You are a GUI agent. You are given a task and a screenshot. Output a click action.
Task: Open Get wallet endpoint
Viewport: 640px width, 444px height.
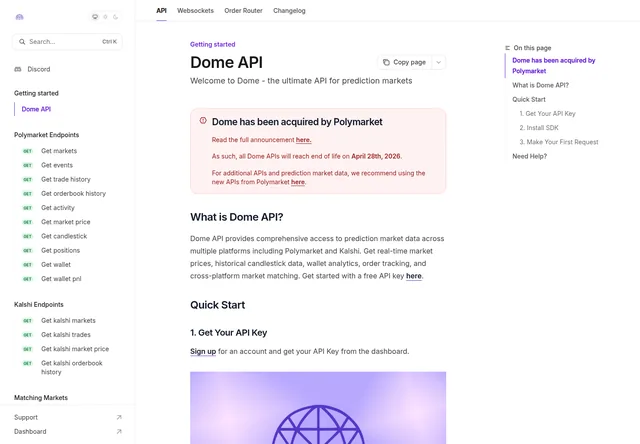pyautogui.click(x=56, y=264)
